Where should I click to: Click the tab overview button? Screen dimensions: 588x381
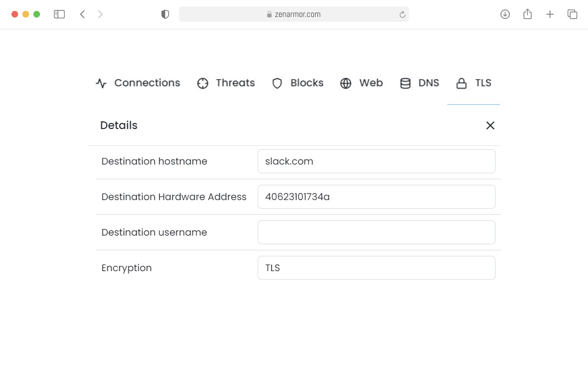(x=572, y=14)
